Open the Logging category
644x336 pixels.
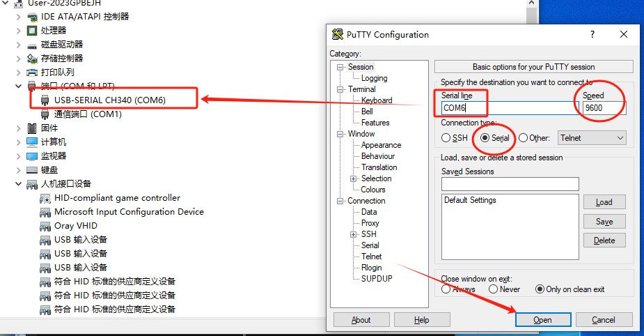point(374,78)
